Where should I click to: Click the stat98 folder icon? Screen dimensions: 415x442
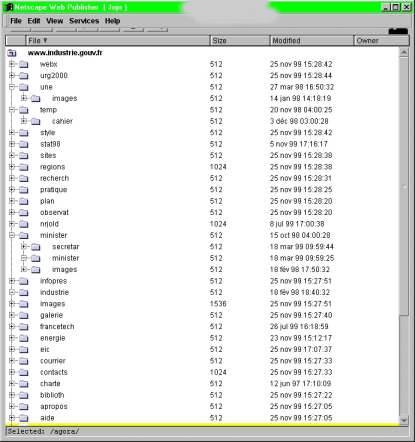click(24, 144)
